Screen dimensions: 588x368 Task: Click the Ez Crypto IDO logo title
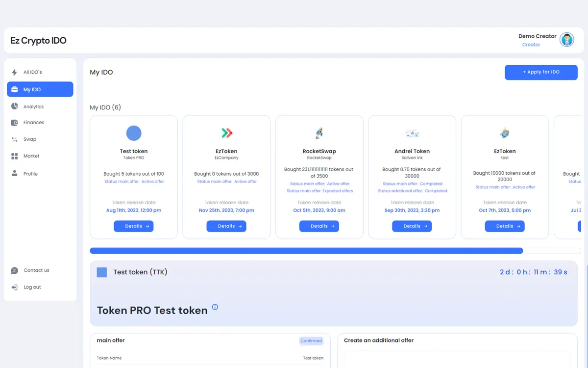[x=38, y=41]
